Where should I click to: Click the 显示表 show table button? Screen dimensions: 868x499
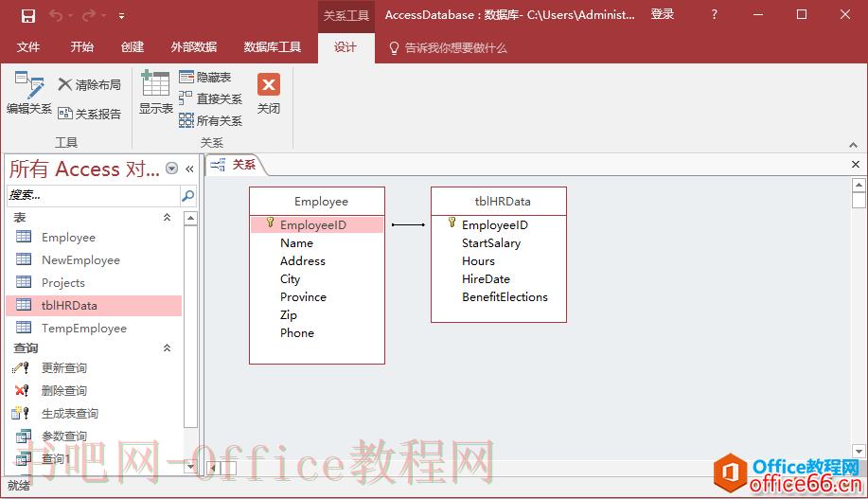click(x=155, y=93)
